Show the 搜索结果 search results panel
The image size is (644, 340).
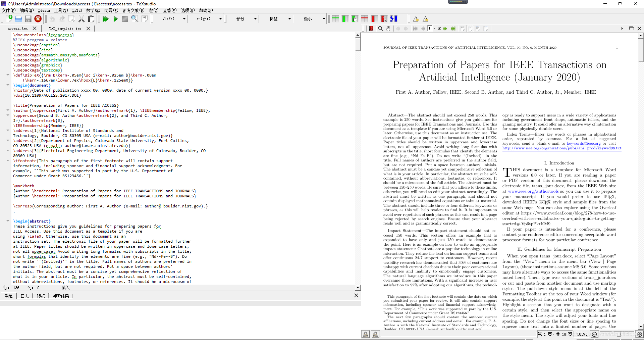click(x=61, y=296)
